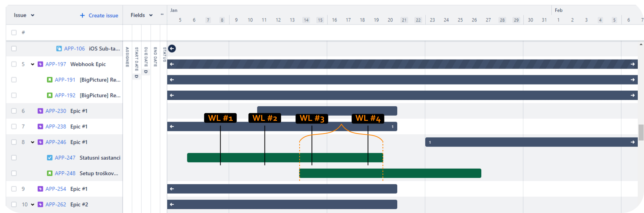
Task: Open the APP-248 issue link
Action: [x=65, y=173]
